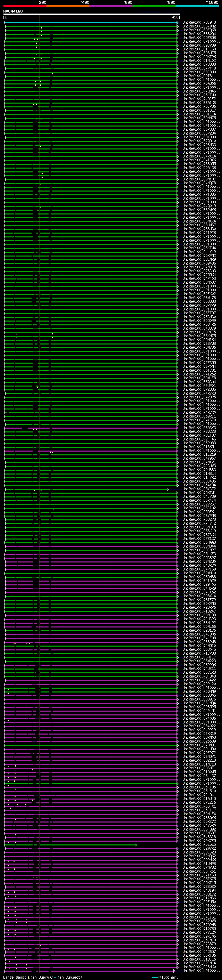Select the UniRef100_B2HQ62 label

(x=199, y=856)
